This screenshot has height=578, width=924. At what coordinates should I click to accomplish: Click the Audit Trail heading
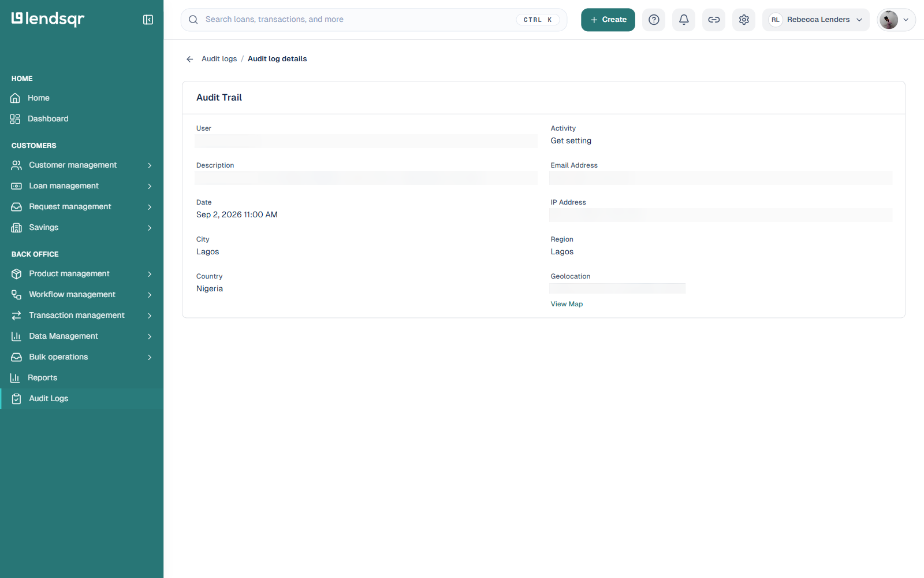(219, 98)
